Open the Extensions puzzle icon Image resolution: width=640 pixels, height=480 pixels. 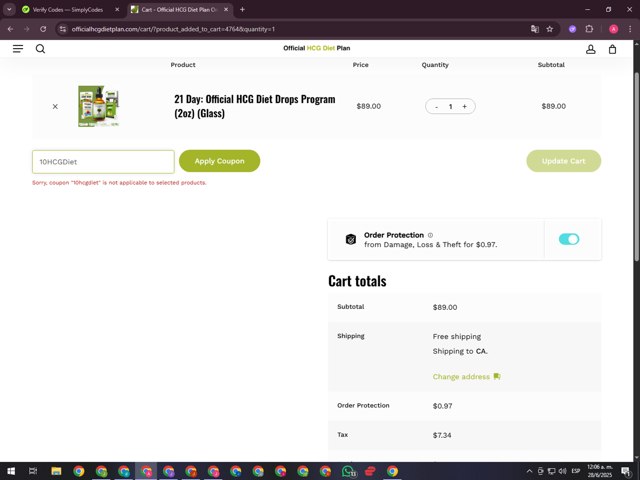(x=589, y=29)
